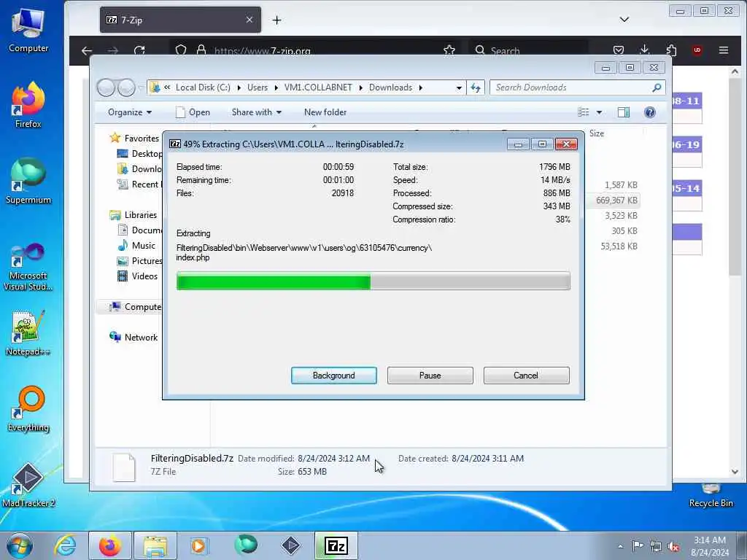Launch Firefox from the desktop shortcut
747x560 pixels.
click(28, 106)
